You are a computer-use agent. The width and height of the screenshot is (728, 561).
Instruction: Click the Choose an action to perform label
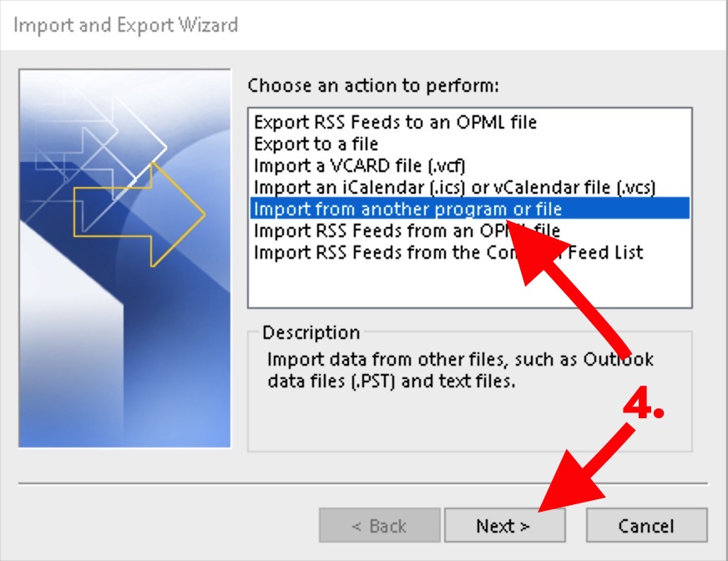pos(373,85)
